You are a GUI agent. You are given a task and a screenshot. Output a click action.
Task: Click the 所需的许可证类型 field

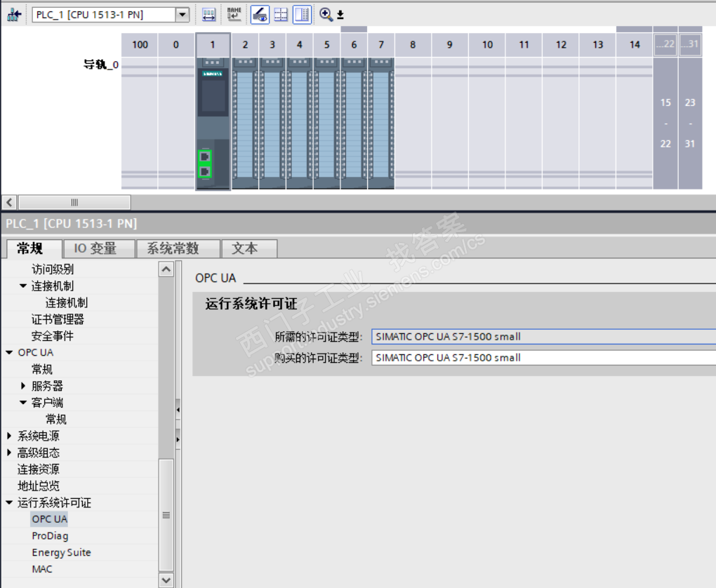(543, 337)
